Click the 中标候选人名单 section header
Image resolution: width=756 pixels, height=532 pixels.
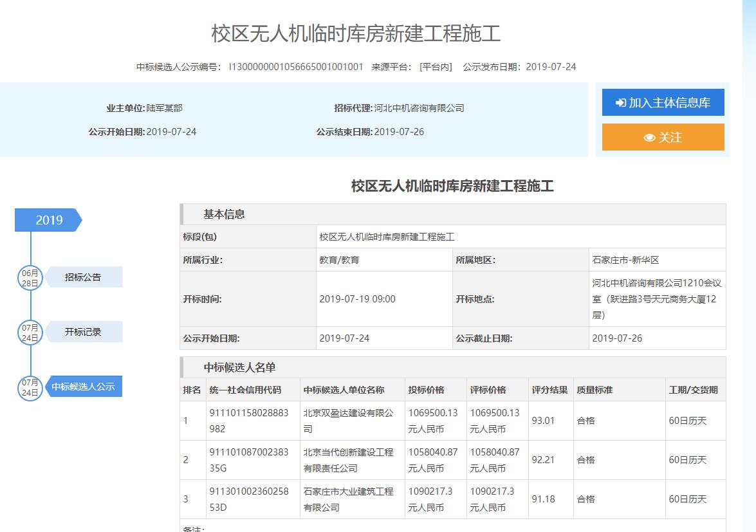239,367
